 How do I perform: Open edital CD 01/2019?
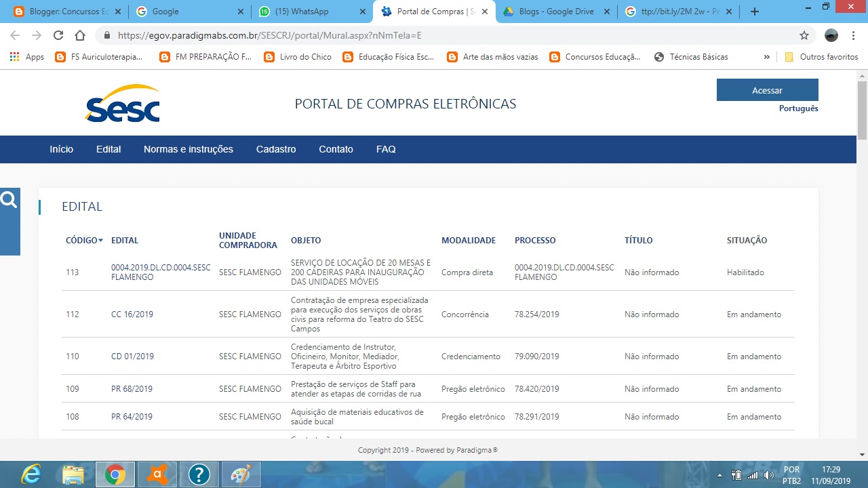(x=132, y=357)
